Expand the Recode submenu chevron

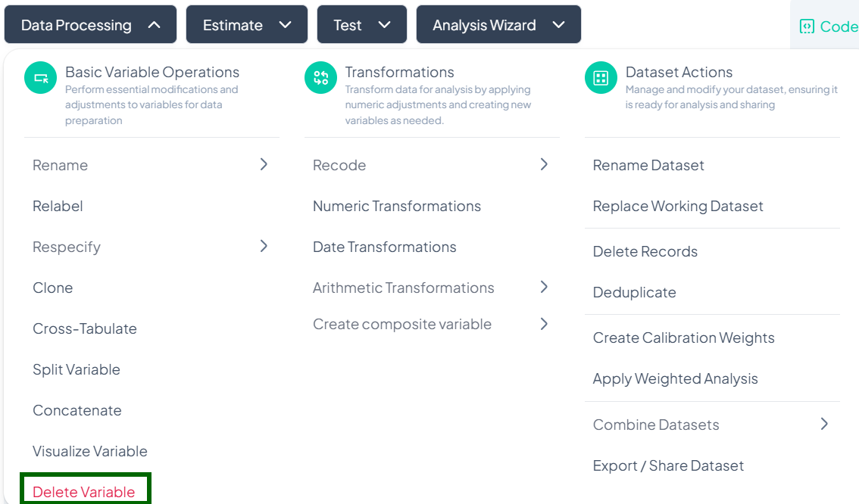544,164
